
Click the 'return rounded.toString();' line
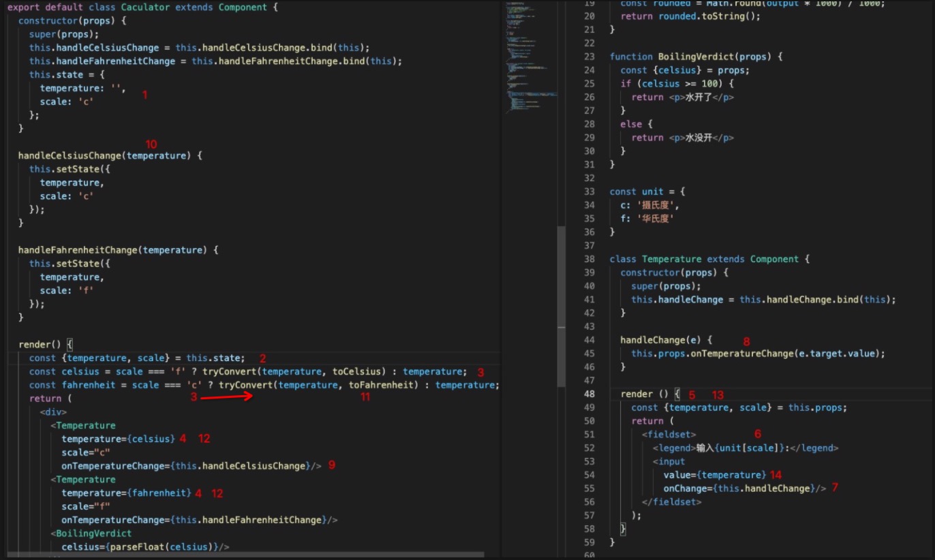pyautogui.click(x=690, y=16)
